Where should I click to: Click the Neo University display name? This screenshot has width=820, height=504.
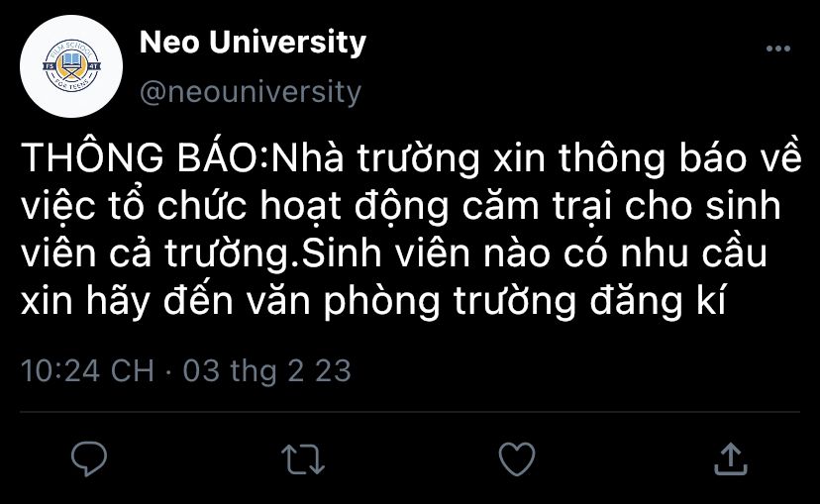click(x=253, y=42)
